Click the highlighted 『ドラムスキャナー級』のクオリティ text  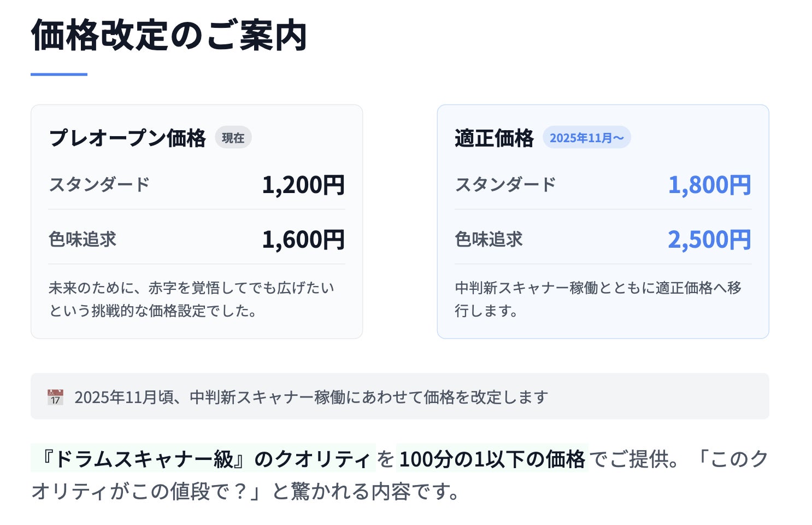tap(203, 459)
